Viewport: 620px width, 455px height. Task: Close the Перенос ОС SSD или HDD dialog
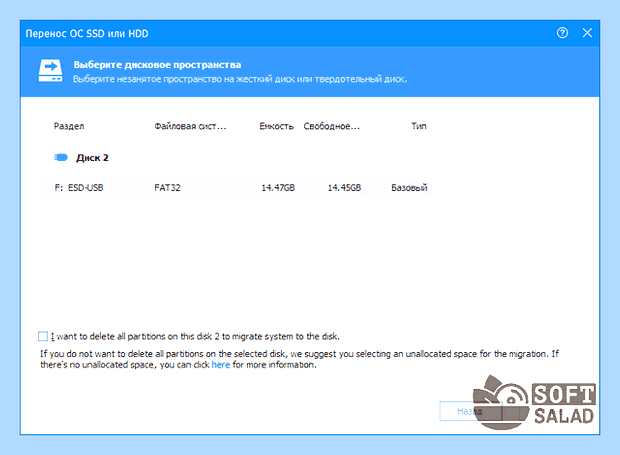coord(587,33)
